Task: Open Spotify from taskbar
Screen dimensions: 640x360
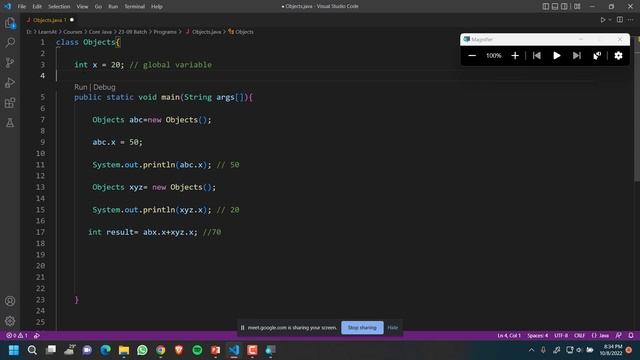Action: 197,350
